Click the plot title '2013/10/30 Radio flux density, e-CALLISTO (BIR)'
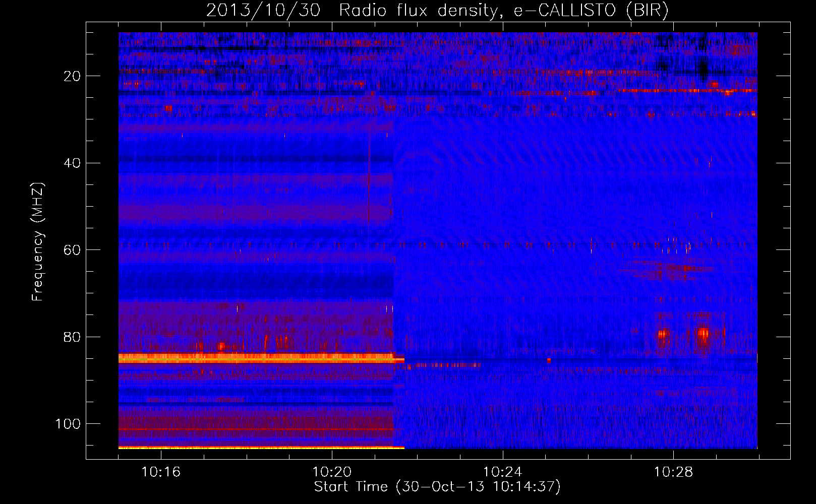The image size is (816, 504). coord(437,11)
